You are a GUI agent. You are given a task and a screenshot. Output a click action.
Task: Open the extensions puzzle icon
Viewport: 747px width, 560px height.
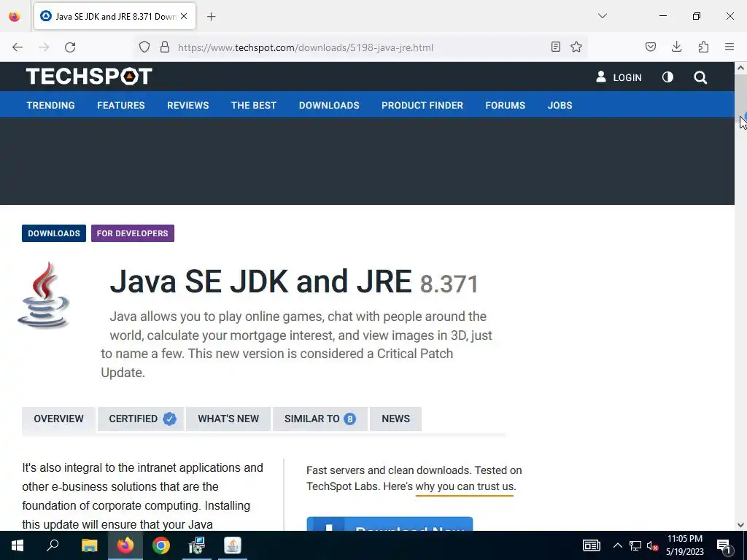(x=703, y=47)
